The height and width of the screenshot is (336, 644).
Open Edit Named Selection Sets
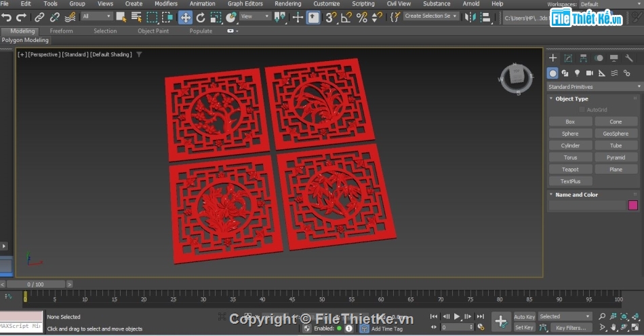pyautogui.click(x=395, y=17)
